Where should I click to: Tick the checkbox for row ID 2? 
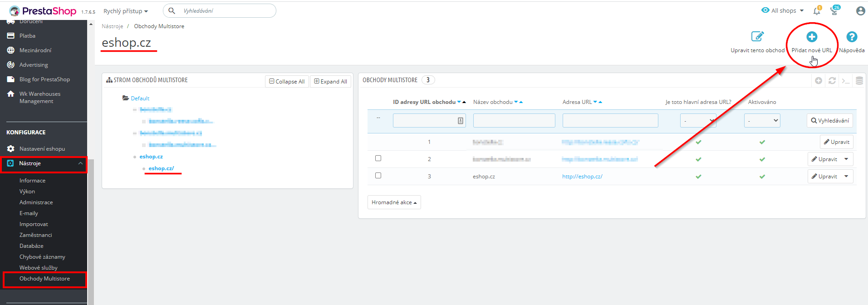point(378,158)
